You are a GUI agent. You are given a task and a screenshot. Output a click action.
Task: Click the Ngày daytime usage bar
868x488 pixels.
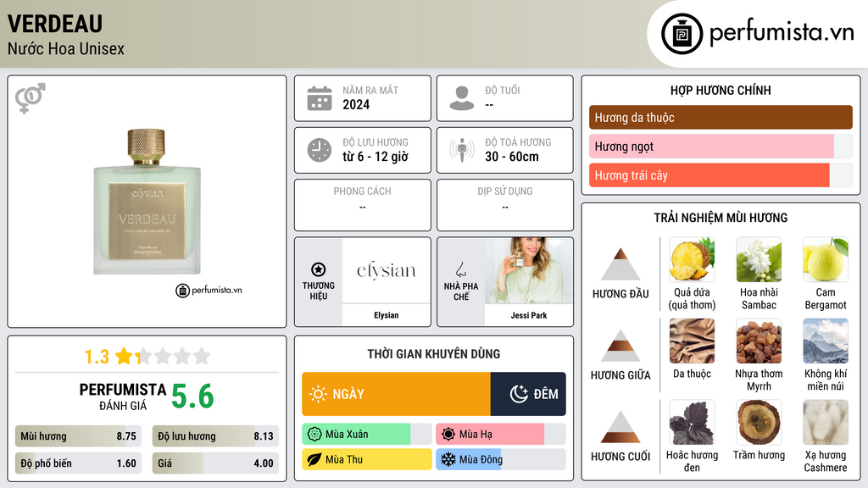pos(397,394)
